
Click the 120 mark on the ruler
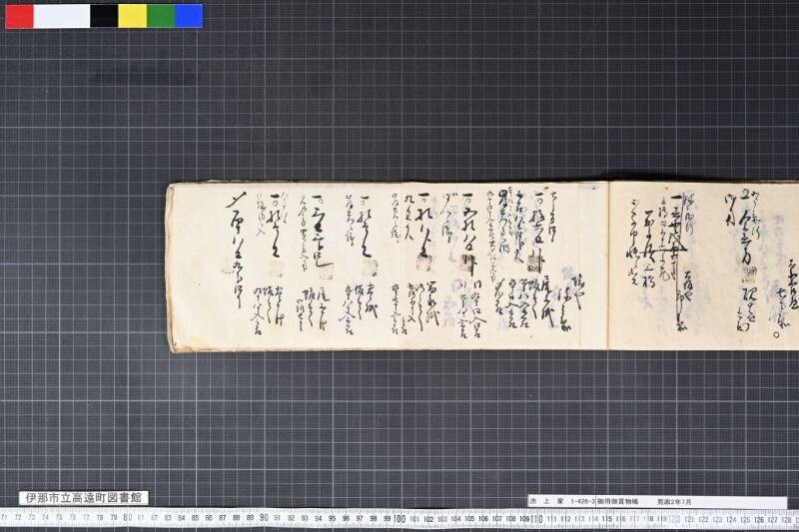tap(673, 519)
